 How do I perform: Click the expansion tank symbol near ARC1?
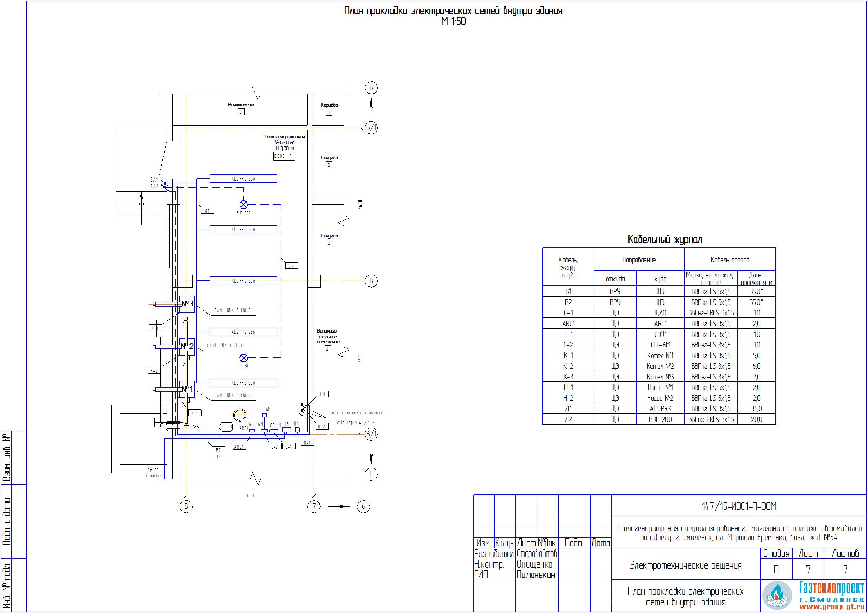click(226, 427)
